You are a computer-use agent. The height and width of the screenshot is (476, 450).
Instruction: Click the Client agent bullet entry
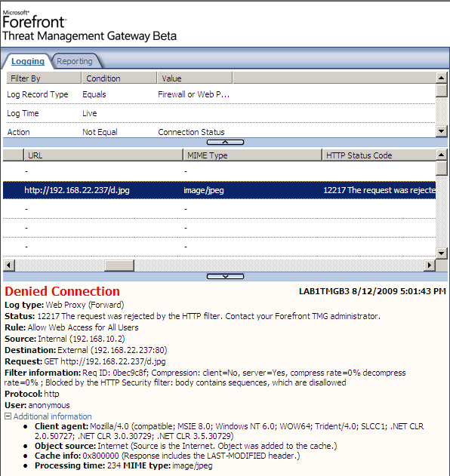pyautogui.click(x=229, y=431)
